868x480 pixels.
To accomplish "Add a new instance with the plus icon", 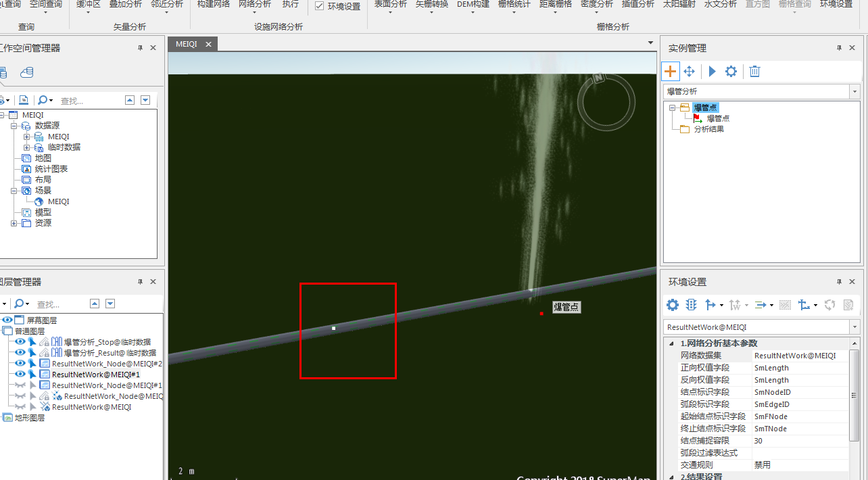I will pos(671,71).
